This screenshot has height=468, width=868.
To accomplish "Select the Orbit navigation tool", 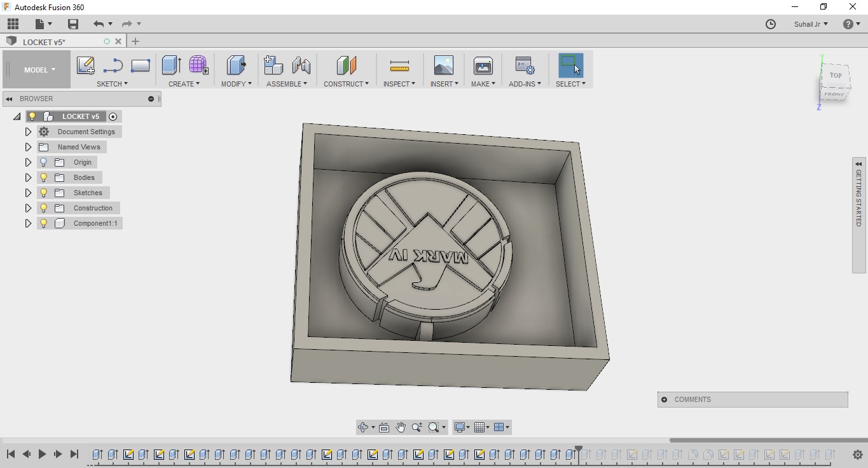I will click(363, 427).
